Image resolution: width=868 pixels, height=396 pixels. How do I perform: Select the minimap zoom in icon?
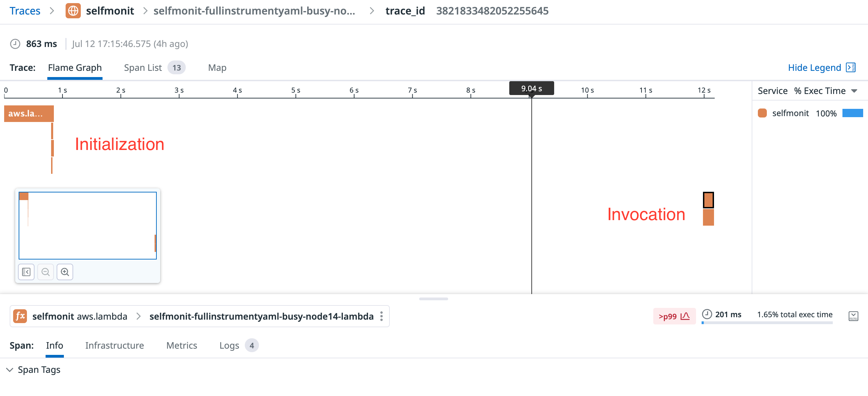[65, 272]
